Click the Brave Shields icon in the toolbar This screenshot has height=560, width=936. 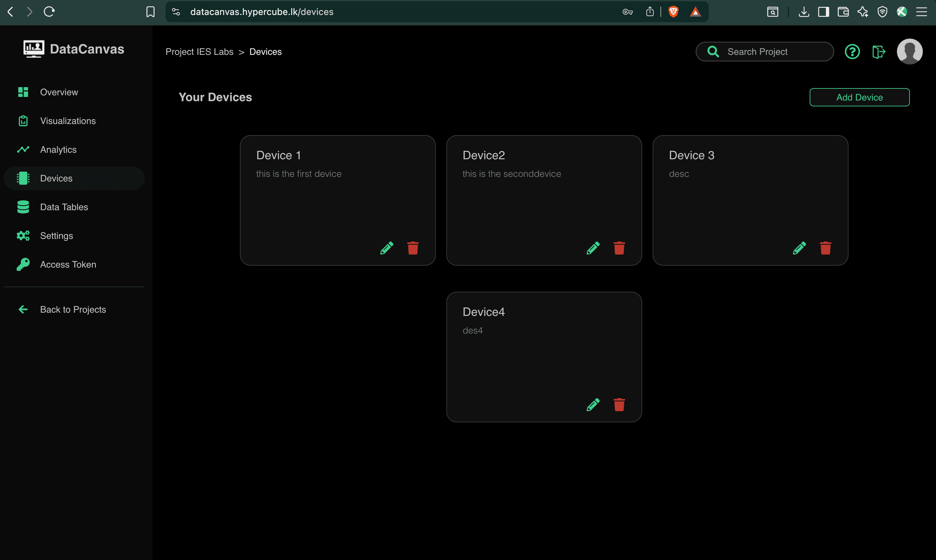674,12
